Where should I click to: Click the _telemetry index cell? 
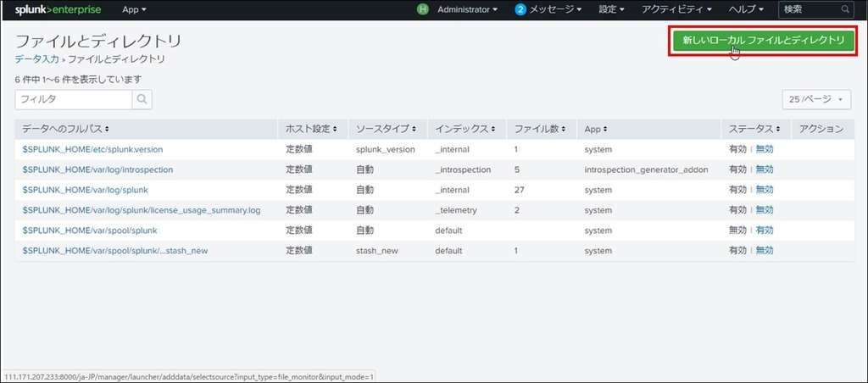[455, 210]
